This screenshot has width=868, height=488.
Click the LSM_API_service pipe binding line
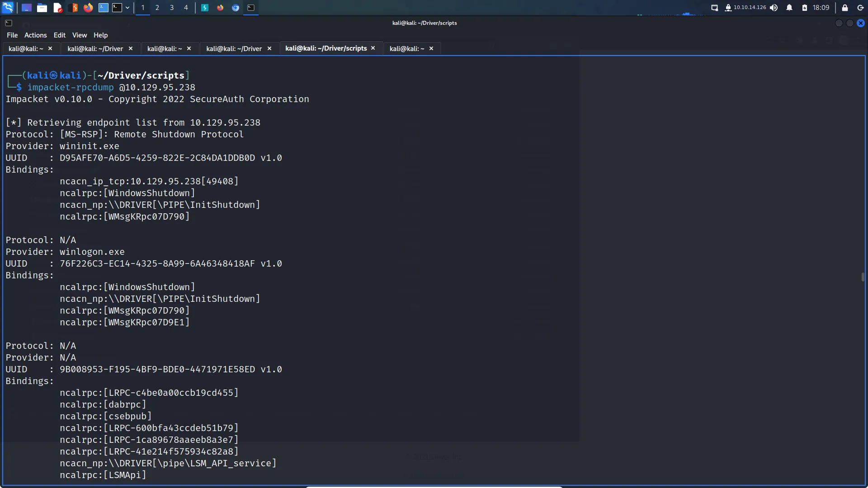168,463
